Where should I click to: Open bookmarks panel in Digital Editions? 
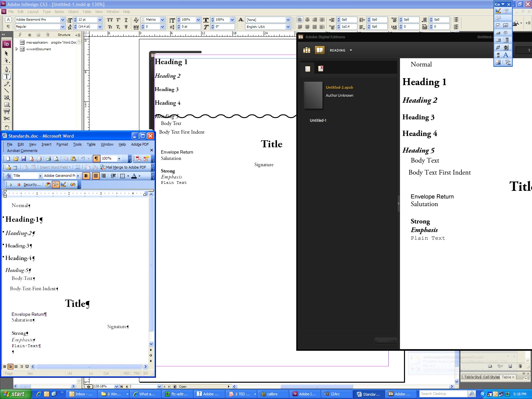pyautogui.click(x=321, y=68)
